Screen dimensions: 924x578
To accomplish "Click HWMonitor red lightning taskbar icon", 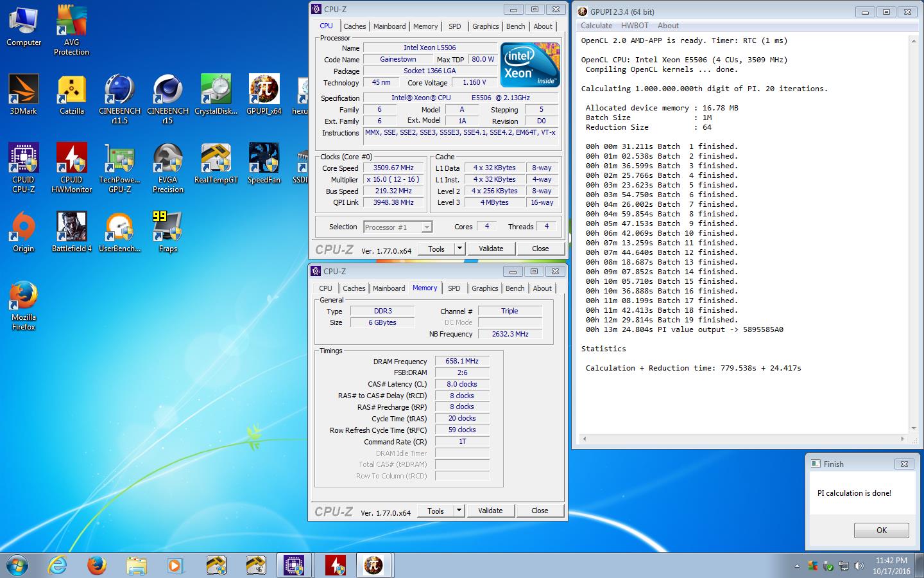I will [334, 565].
